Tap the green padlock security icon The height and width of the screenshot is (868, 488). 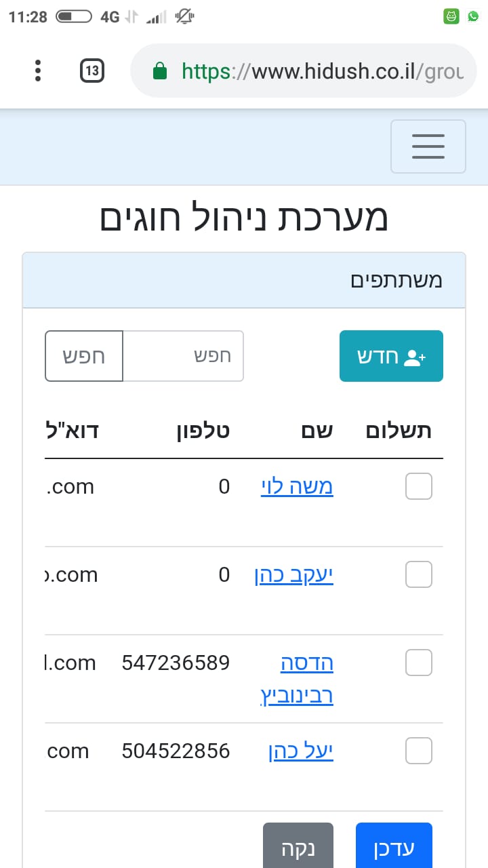160,71
